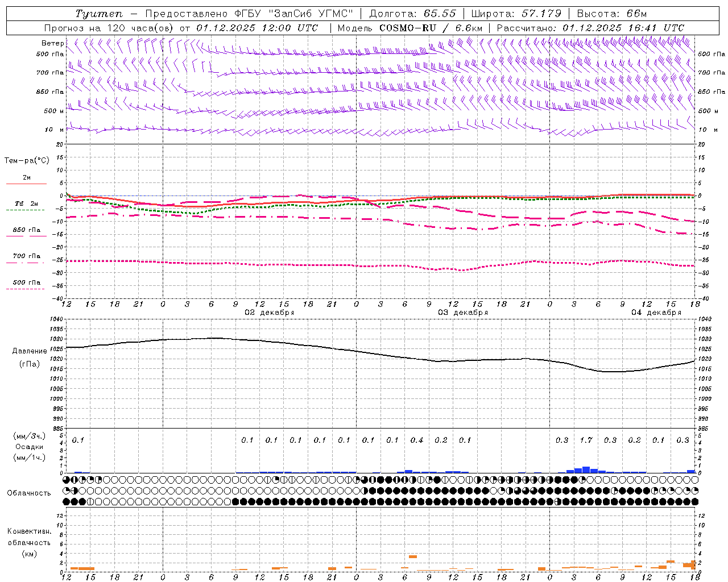Click the "Td 2м" dew point legend label
The width and height of the screenshot is (728, 582).
[x=27, y=203]
